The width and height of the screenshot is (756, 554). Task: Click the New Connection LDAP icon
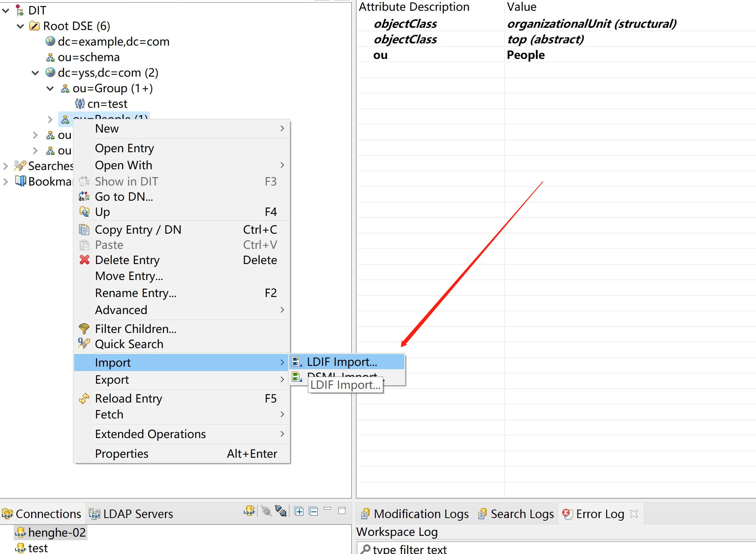coord(249,511)
